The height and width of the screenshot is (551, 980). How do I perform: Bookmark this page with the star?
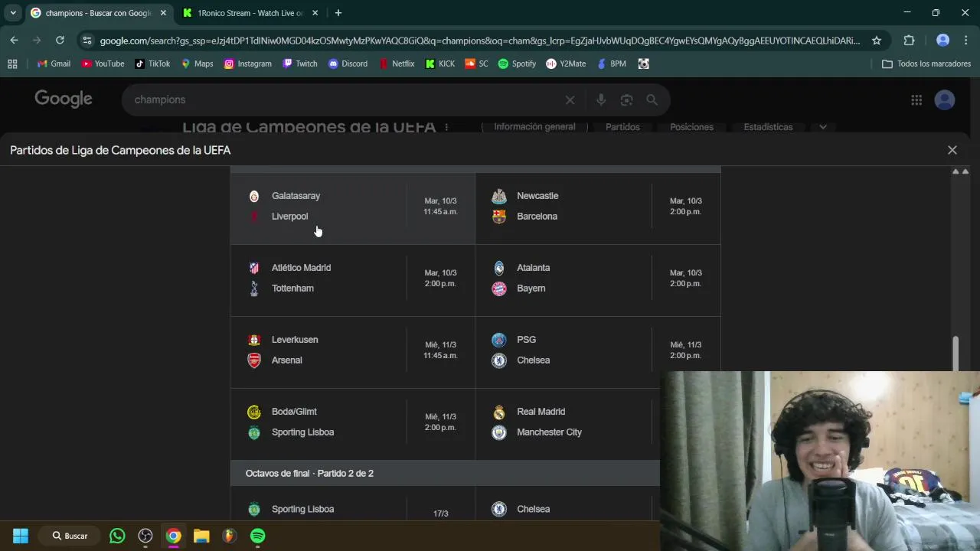[877, 41]
